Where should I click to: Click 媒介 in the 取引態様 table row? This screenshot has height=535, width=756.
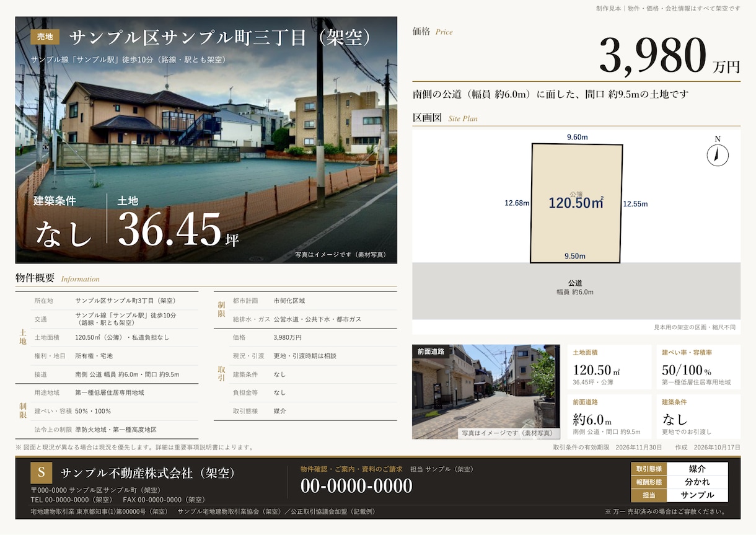(279, 411)
